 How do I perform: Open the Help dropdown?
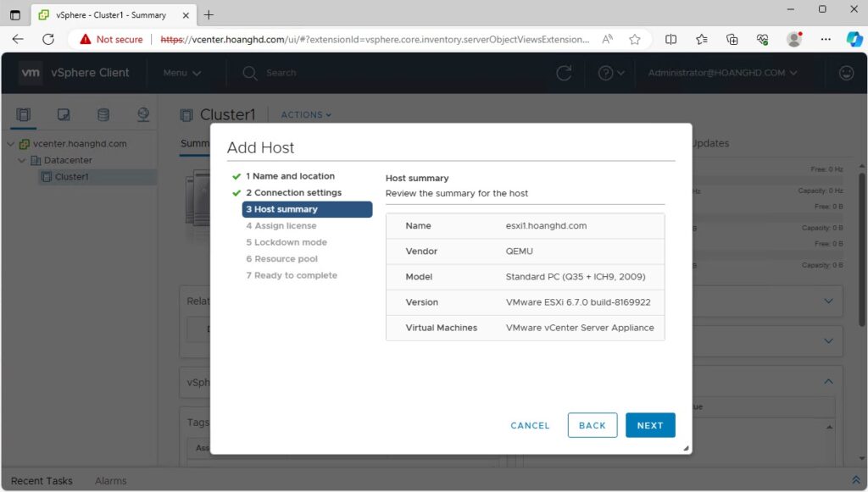click(x=611, y=73)
